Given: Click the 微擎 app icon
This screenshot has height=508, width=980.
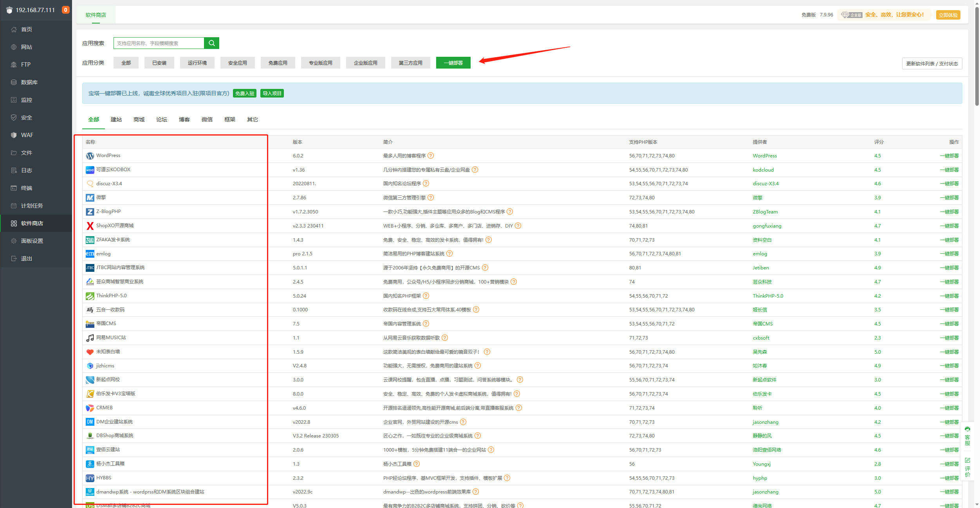Looking at the screenshot, I should point(90,198).
